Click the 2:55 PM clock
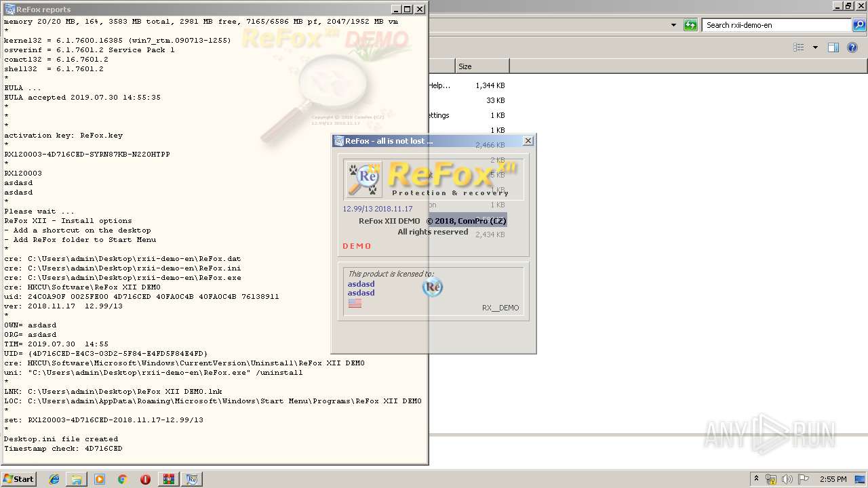Image resolution: width=868 pixels, height=488 pixels. pos(833,479)
